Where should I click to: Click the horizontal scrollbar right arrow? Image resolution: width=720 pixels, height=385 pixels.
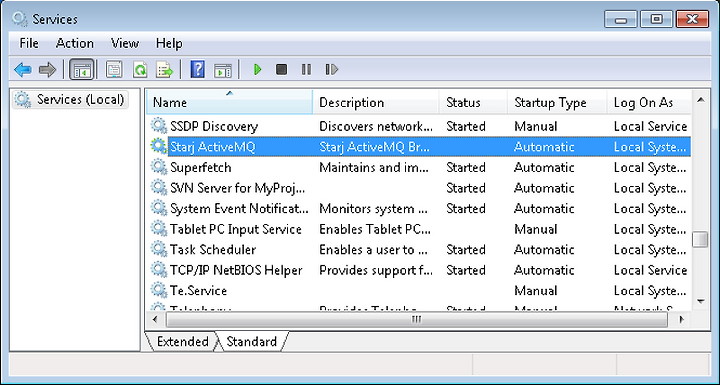(682, 319)
